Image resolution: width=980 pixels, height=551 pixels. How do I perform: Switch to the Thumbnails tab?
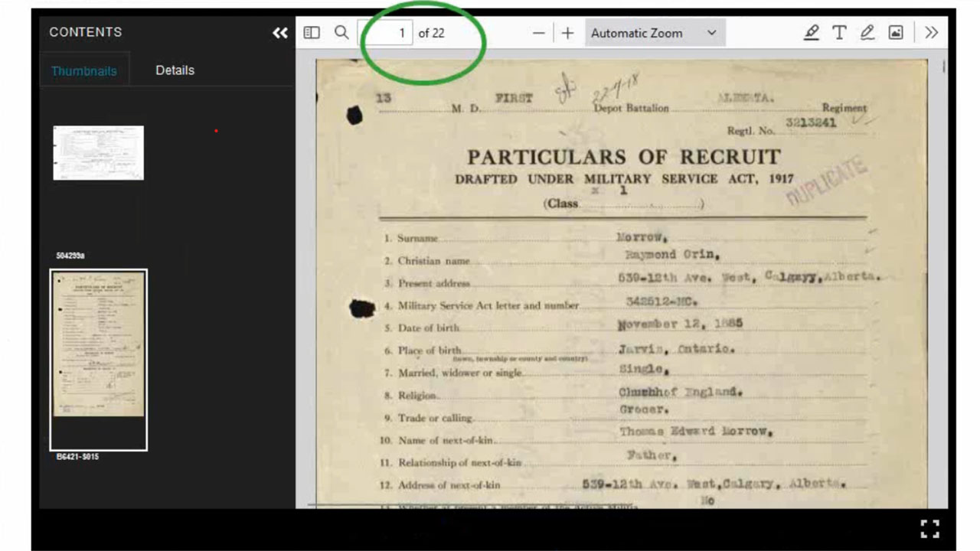[x=84, y=70]
